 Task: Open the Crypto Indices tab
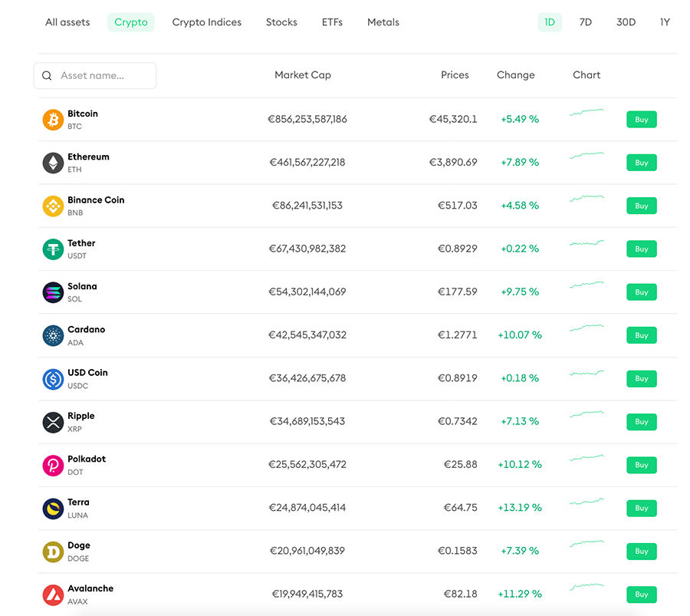(x=207, y=22)
